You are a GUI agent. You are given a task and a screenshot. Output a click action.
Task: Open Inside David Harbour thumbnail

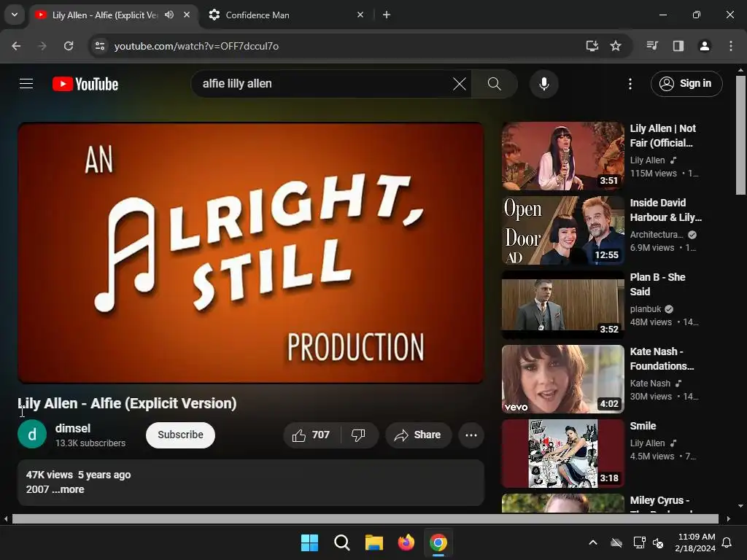point(562,230)
